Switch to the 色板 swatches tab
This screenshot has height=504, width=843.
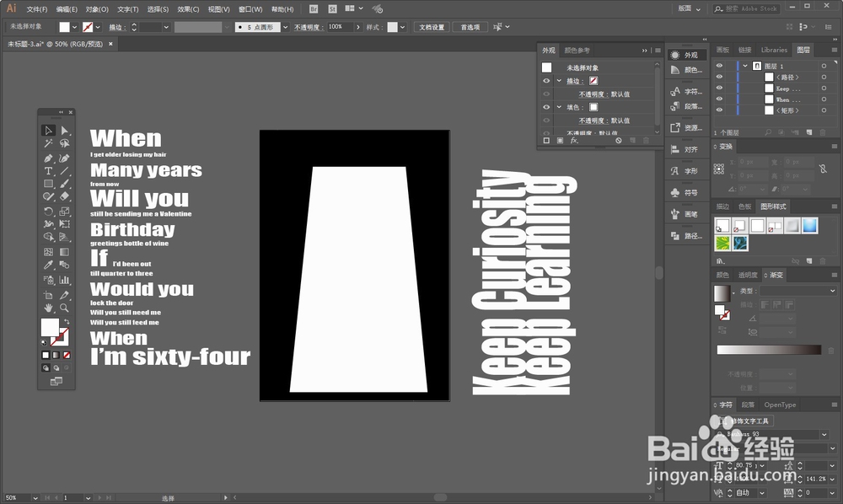(x=744, y=206)
